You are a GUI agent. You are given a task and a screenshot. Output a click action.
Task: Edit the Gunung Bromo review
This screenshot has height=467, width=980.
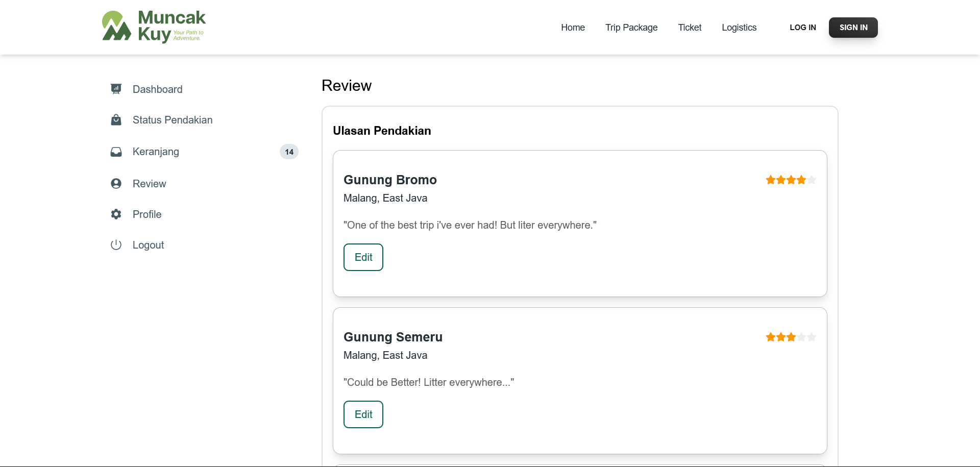363,257
